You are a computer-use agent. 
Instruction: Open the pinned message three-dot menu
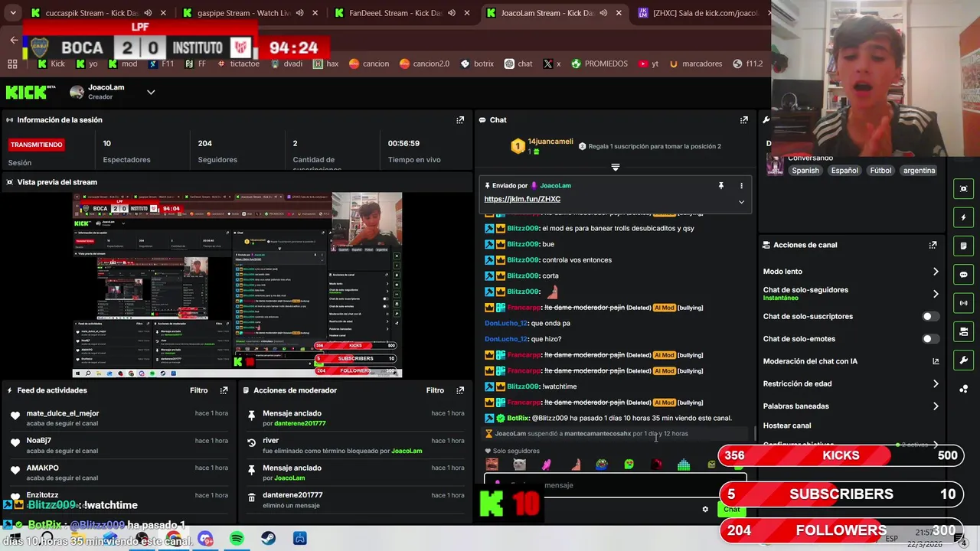741,186
